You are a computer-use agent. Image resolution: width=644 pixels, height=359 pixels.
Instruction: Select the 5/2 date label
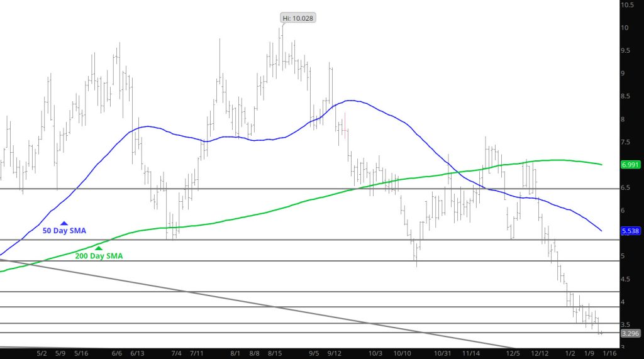click(x=42, y=354)
